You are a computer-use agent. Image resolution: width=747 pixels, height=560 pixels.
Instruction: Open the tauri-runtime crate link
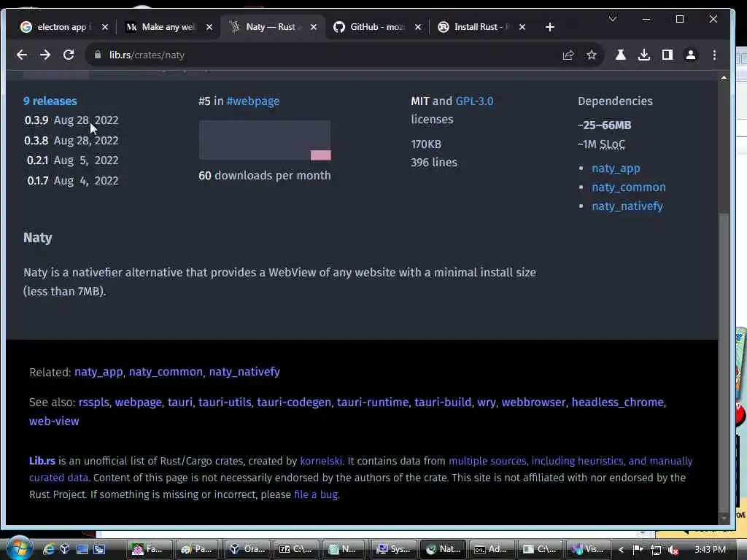pos(373,402)
